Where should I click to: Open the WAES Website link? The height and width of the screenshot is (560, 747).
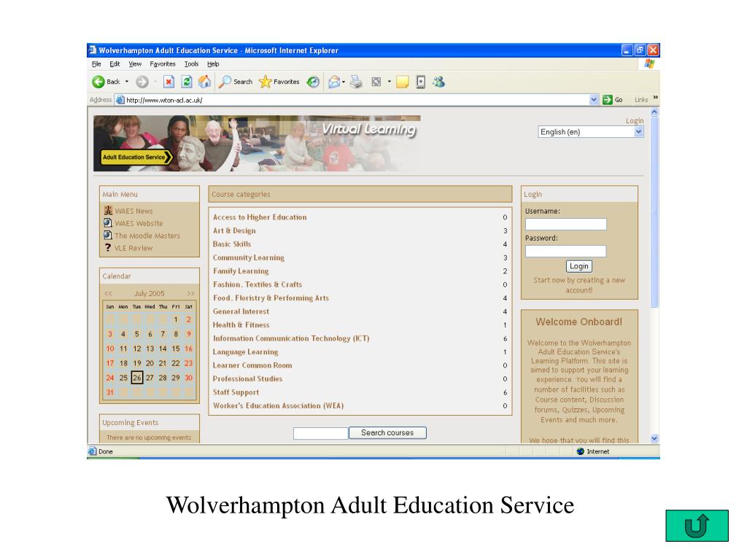139,223
